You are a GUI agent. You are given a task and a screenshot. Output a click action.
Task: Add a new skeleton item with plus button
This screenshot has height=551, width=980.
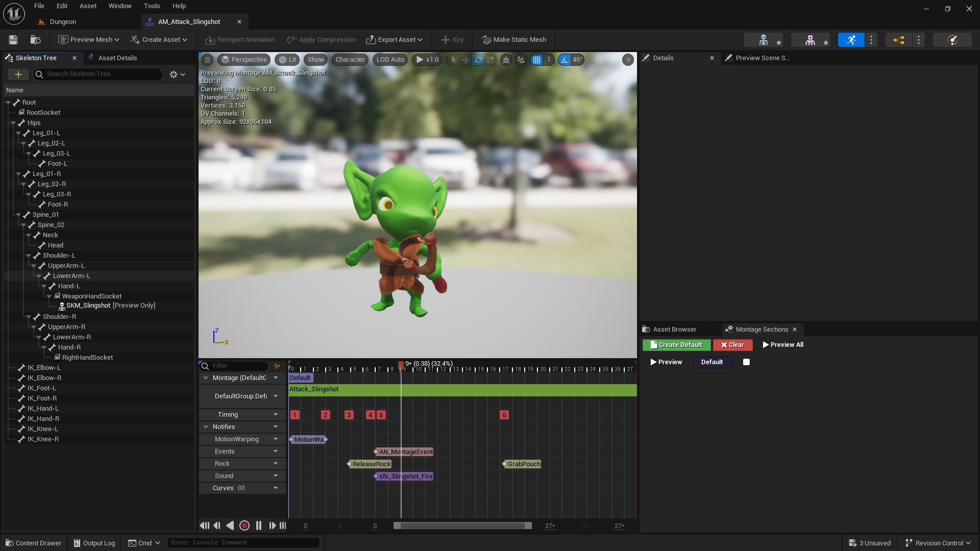18,74
